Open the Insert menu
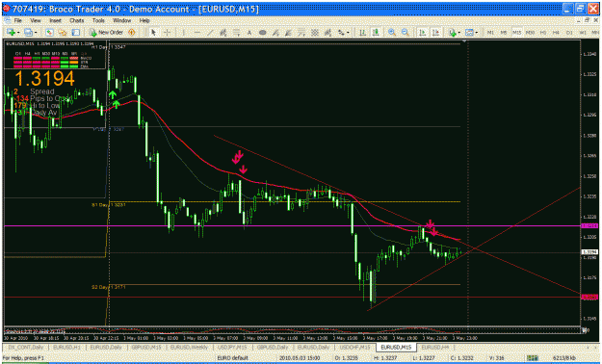 [55, 20]
